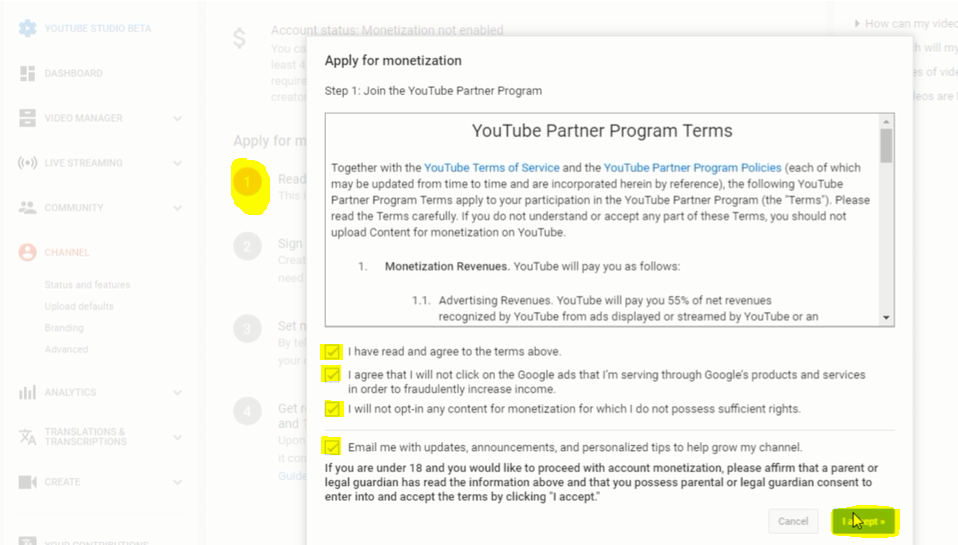Toggle the 'will not click on Google ads' checkbox

point(332,375)
